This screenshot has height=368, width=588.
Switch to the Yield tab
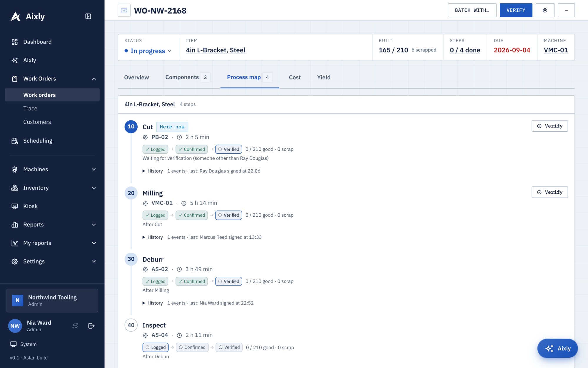pos(324,77)
